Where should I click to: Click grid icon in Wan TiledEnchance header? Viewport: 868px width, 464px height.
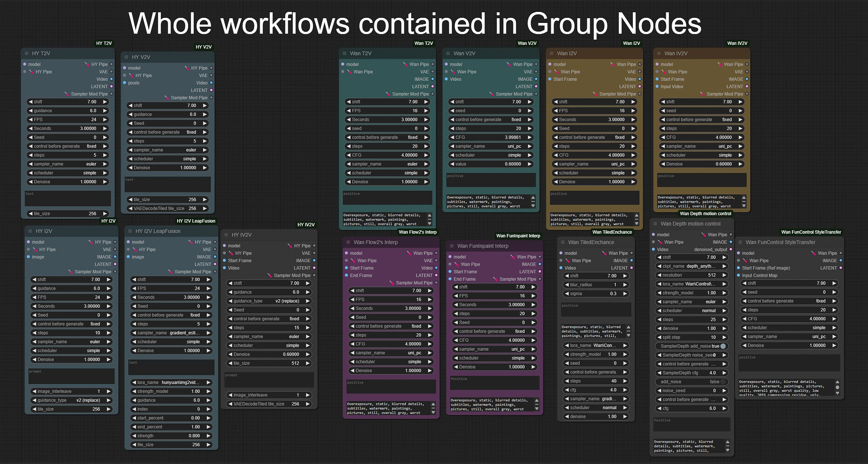tap(563, 243)
